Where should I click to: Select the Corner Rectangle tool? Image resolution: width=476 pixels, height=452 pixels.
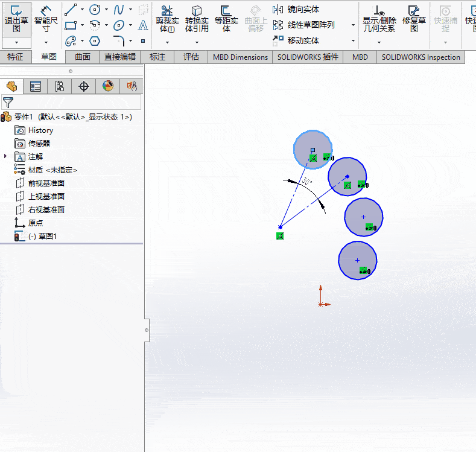coord(71,25)
